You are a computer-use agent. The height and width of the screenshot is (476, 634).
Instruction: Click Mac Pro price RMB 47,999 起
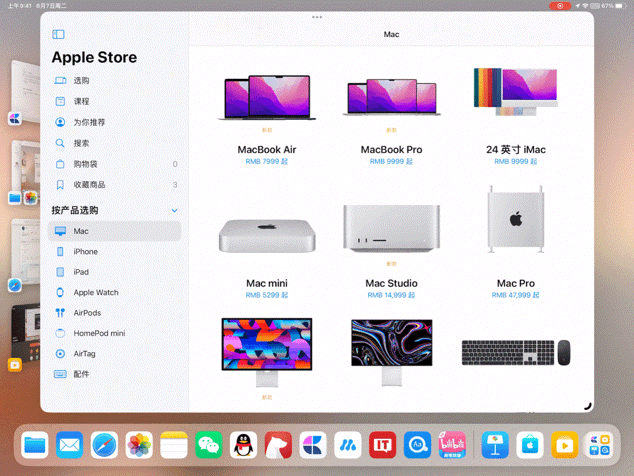click(516, 295)
